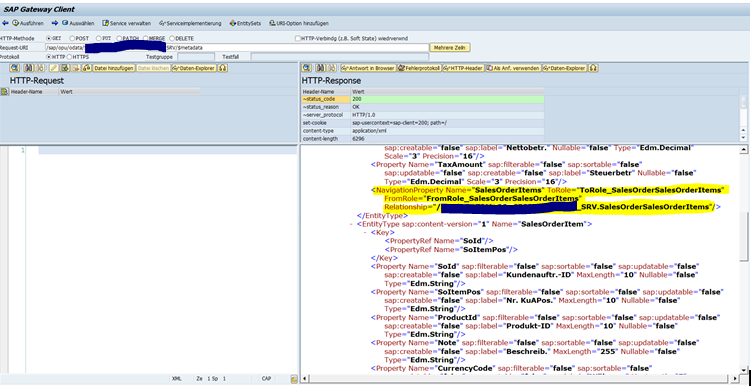Click URI-Option hinzufügen

coord(299,23)
